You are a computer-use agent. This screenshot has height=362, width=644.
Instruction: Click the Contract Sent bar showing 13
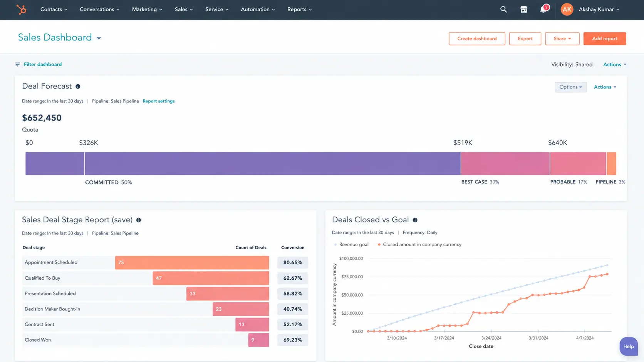(x=252, y=325)
